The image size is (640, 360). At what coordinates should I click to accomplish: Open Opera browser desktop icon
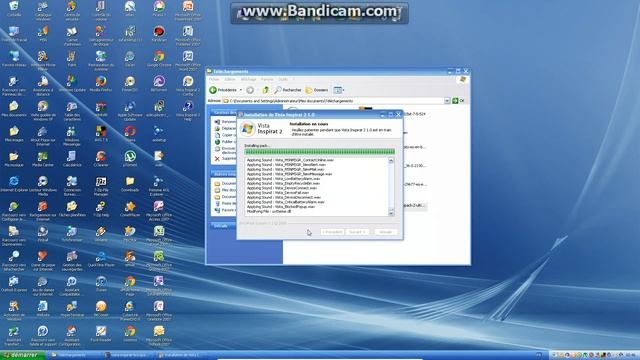pos(130,134)
